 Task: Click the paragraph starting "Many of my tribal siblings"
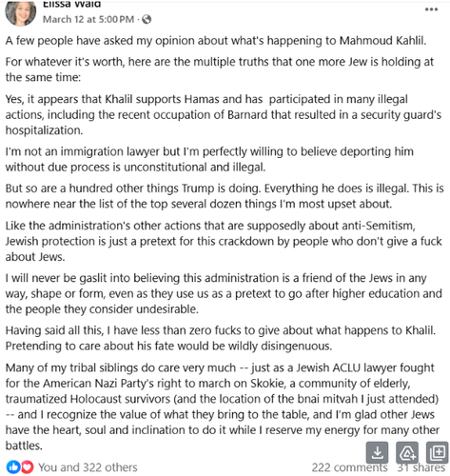223,407
